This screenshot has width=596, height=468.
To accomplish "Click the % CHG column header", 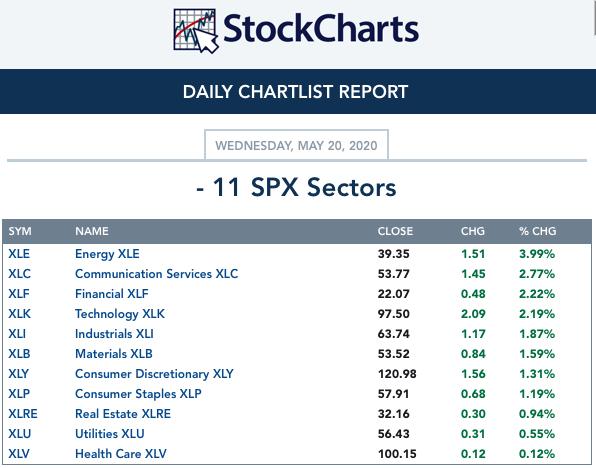I will (x=537, y=231).
